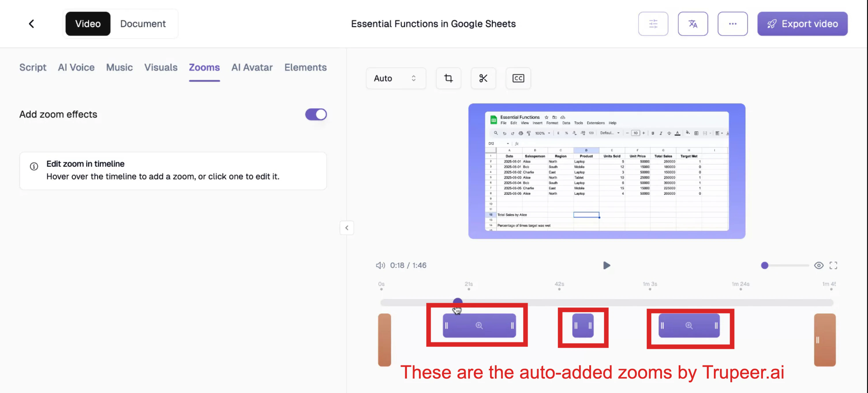Select the scissors trim tool

click(x=483, y=78)
